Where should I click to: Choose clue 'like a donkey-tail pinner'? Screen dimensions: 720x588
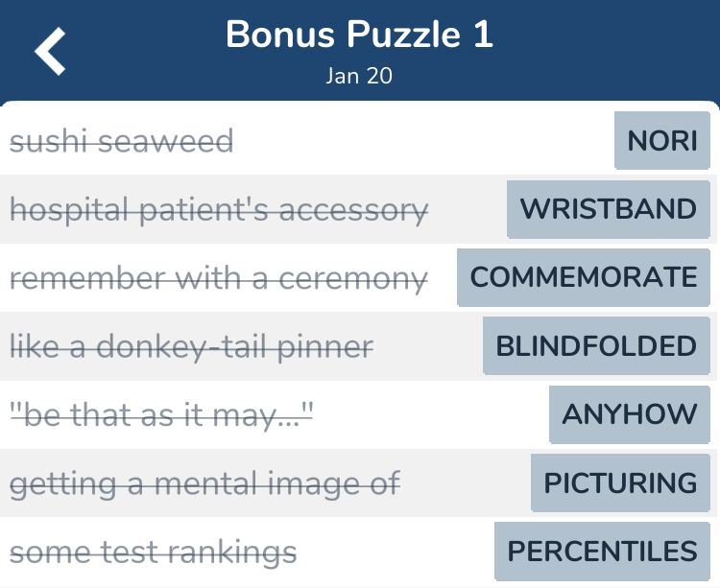(x=191, y=347)
